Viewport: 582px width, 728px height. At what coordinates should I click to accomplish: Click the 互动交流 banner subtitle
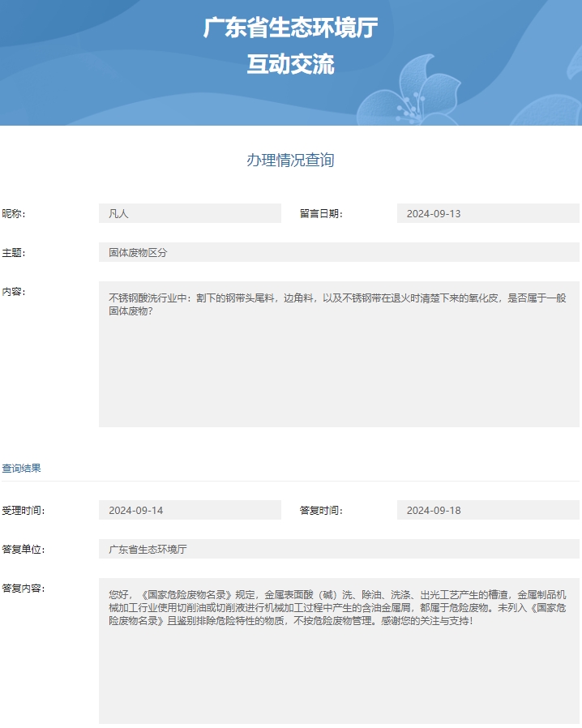point(290,65)
